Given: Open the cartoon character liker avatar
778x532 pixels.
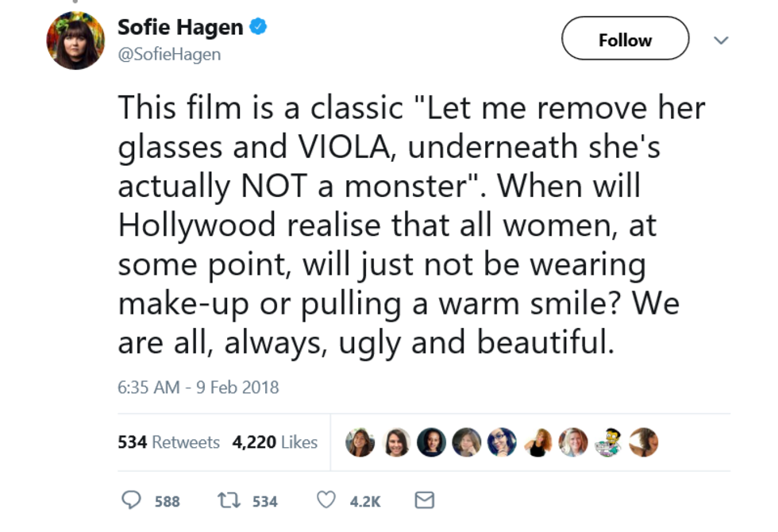Looking at the screenshot, I should [608, 442].
